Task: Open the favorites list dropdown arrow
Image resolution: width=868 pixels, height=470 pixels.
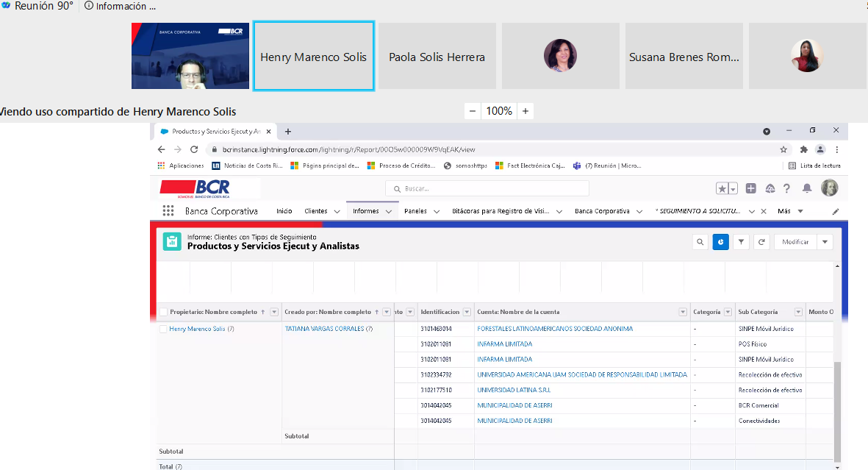Action: click(733, 188)
